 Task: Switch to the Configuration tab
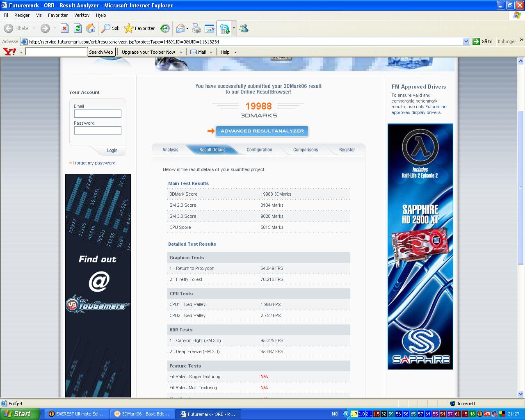[x=259, y=150]
